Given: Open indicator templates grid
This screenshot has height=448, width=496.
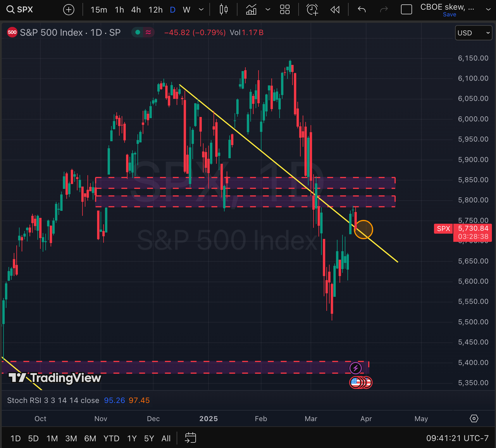Looking at the screenshot, I should tap(285, 10).
